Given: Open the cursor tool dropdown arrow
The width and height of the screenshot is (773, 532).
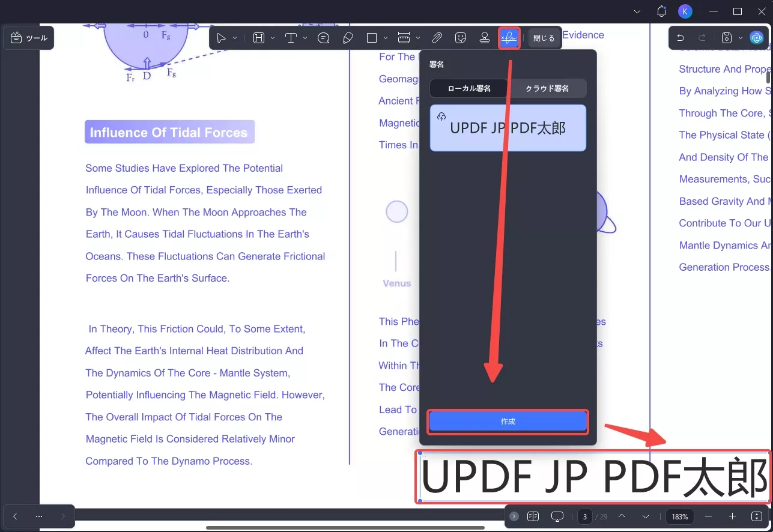Looking at the screenshot, I should click(x=235, y=38).
